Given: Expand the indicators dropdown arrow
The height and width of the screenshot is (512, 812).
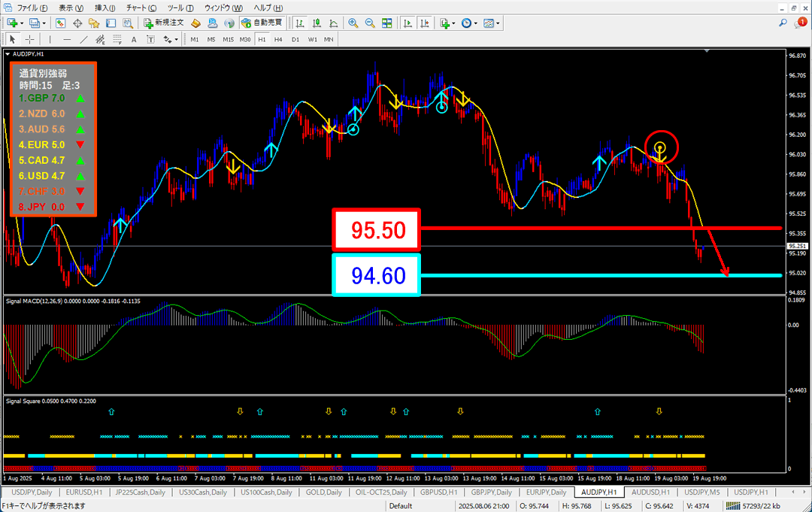Looking at the screenshot, I should (453, 23).
